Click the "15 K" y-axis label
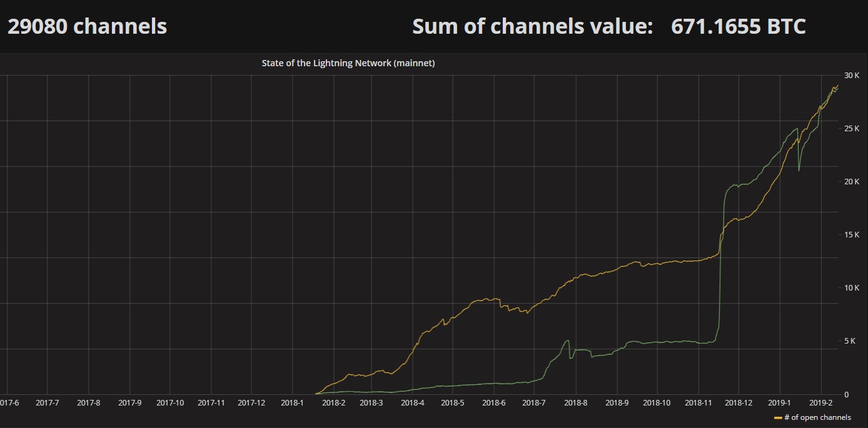Image resolution: width=868 pixels, height=428 pixels. (852, 234)
